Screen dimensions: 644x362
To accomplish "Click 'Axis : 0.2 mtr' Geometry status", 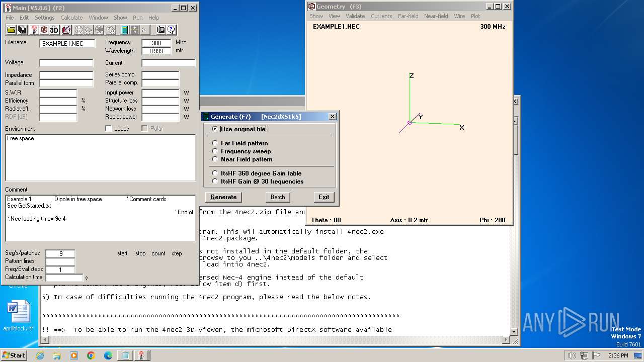I will [409, 220].
